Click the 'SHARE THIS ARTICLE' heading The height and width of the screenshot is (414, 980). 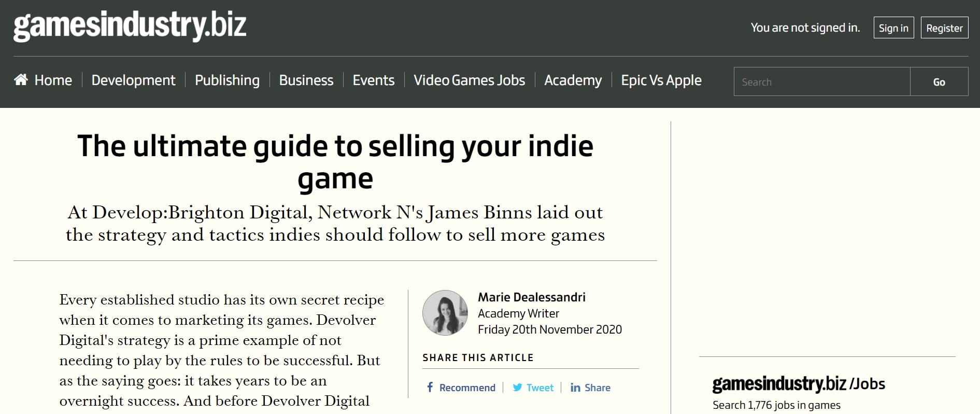(478, 357)
